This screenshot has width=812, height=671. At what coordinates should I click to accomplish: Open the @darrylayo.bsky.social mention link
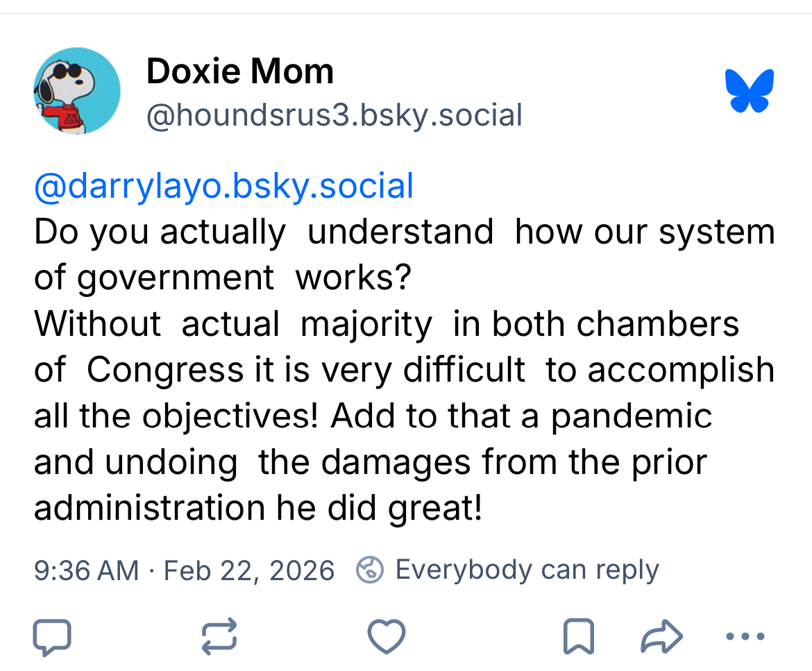(223, 187)
